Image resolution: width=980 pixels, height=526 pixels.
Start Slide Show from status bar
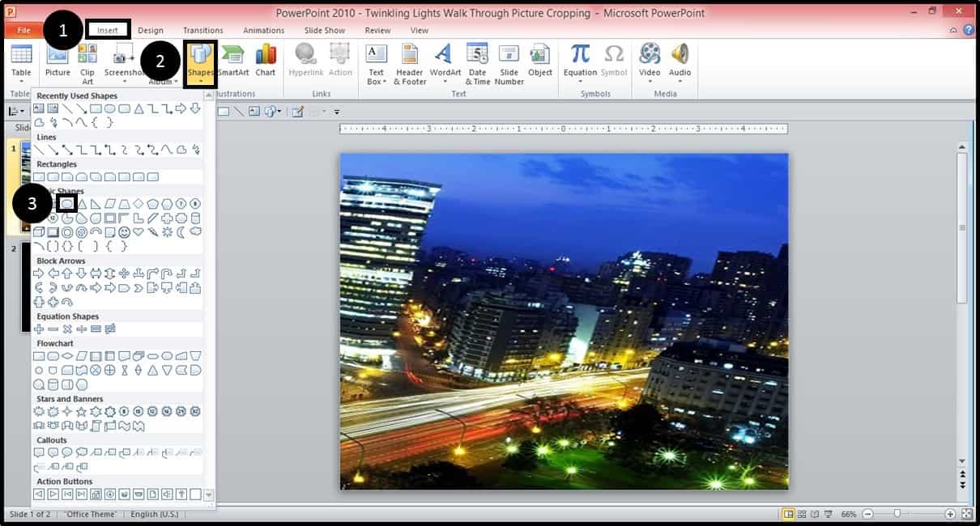(x=829, y=514)
